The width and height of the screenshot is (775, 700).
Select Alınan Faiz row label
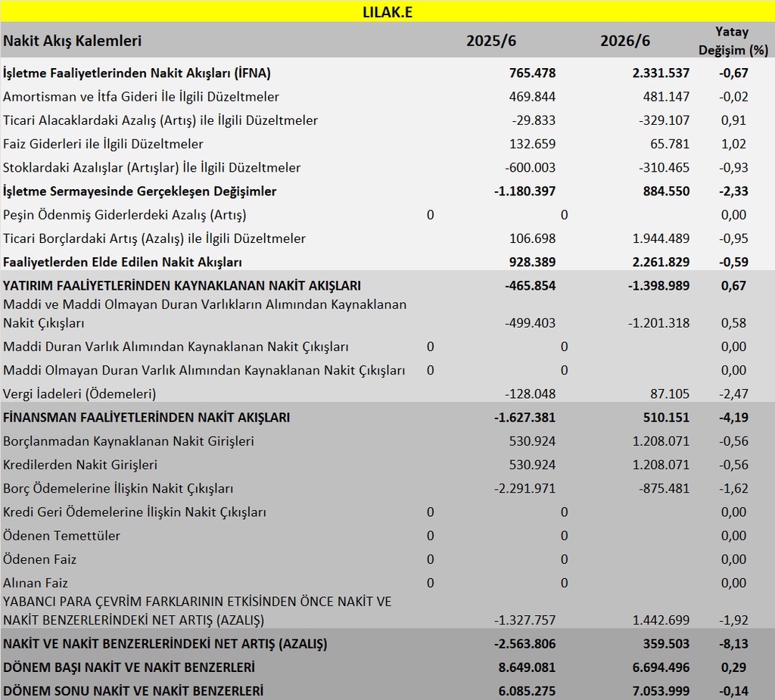[35, 583]
